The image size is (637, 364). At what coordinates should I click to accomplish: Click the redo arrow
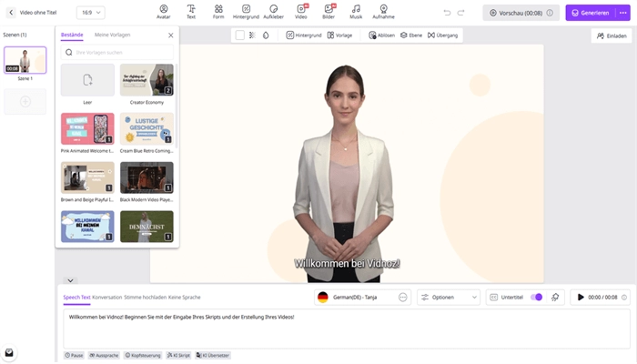[460, 13]
